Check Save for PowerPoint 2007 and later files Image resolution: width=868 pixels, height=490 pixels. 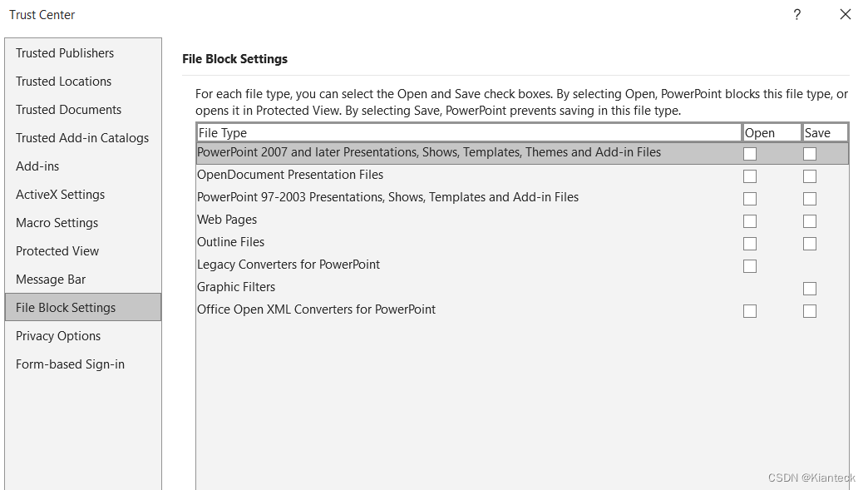pyautogui.click(x=810, y=153)
